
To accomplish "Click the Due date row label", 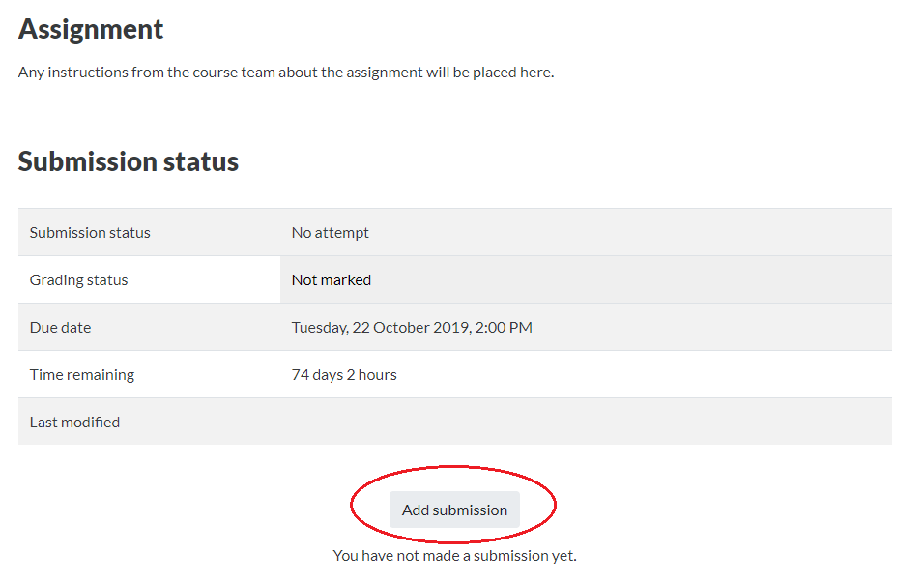I will [x=61, y=327].
